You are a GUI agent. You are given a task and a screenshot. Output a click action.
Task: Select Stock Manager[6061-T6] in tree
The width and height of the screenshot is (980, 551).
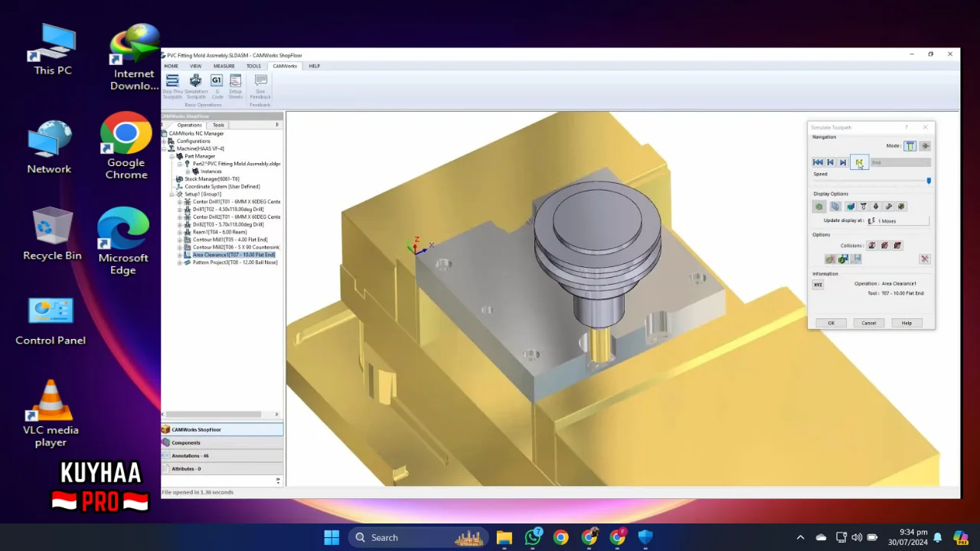tap(211, 179)
